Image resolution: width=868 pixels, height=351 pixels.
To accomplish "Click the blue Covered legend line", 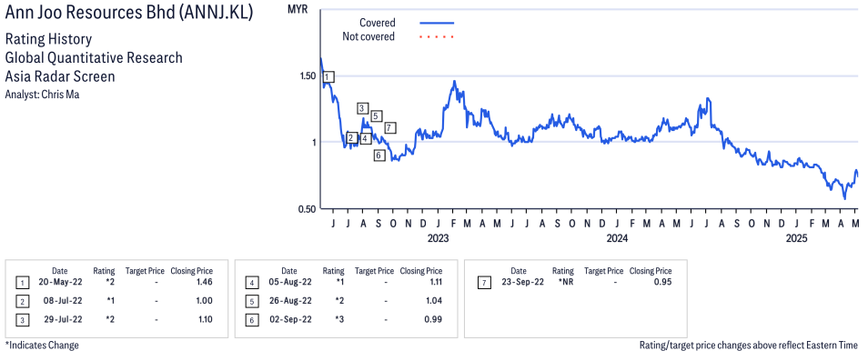I will coord(437,23).
